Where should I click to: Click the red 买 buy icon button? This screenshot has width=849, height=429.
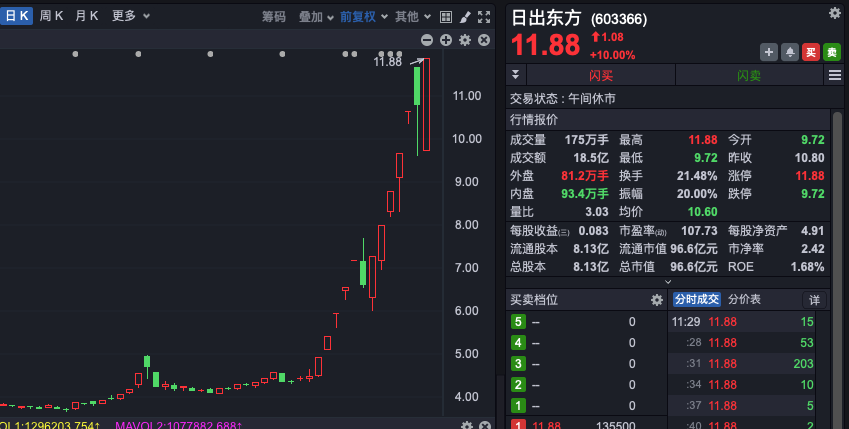tap(811, 52)
